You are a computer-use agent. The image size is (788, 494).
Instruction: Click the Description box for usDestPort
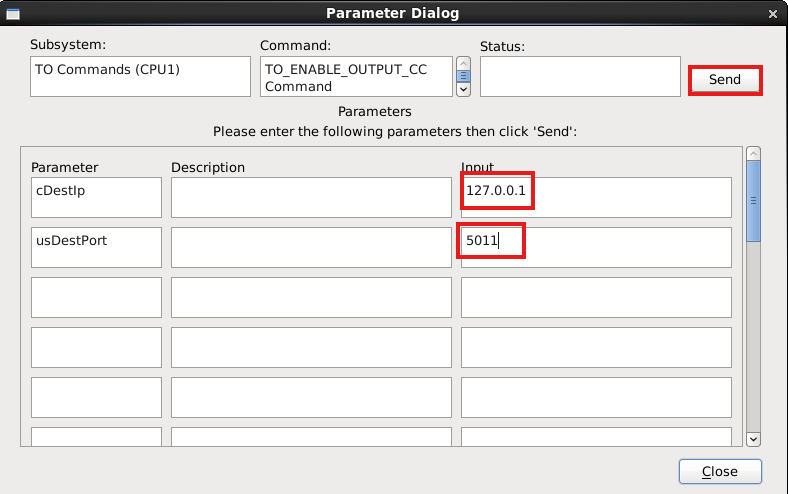311,247
